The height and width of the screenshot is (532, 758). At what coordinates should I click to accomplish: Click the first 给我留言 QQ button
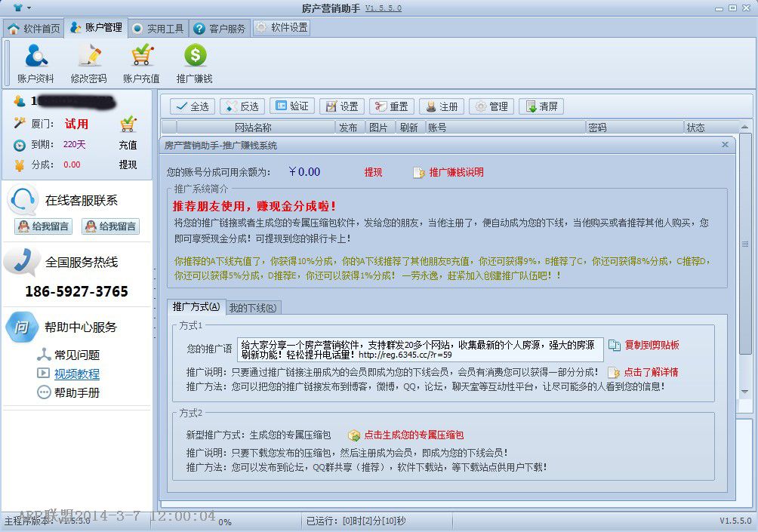pyautogui.click(x=43, y=226)
